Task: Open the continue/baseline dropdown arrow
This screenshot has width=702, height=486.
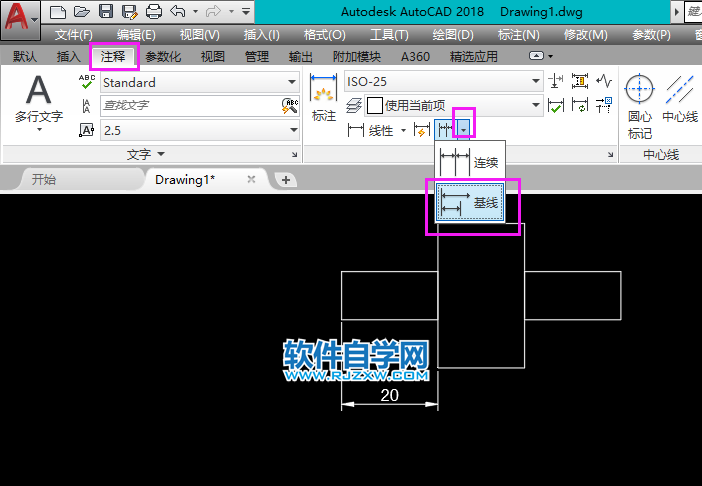Action: (x=464, y=130)
